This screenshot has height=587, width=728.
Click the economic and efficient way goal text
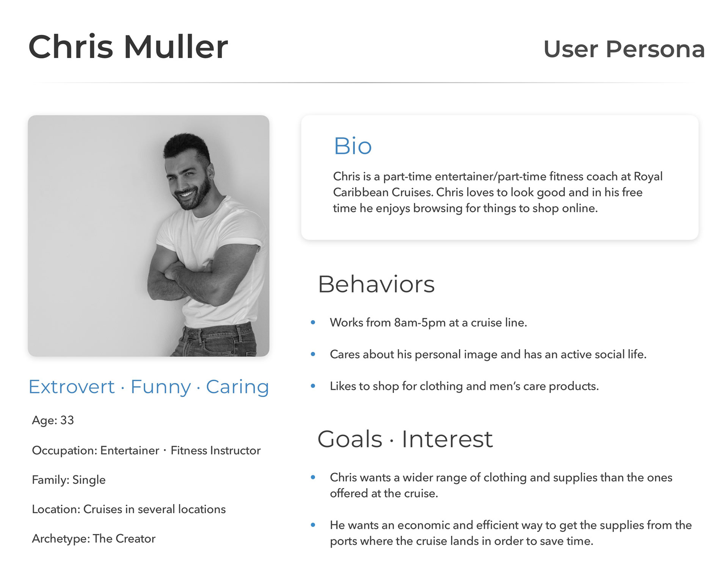coord(511,533)
